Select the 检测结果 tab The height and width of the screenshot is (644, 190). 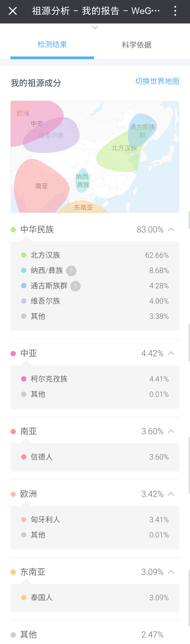coord(52,45)
